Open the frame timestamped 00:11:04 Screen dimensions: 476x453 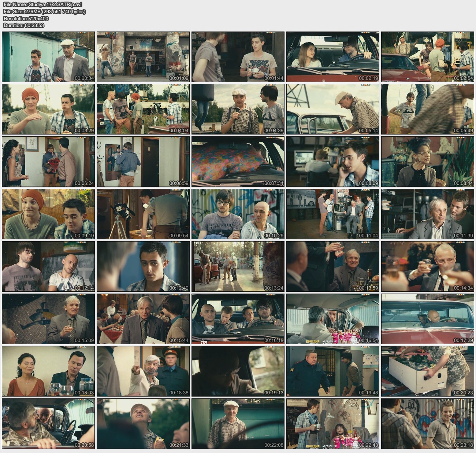(332, 214)
